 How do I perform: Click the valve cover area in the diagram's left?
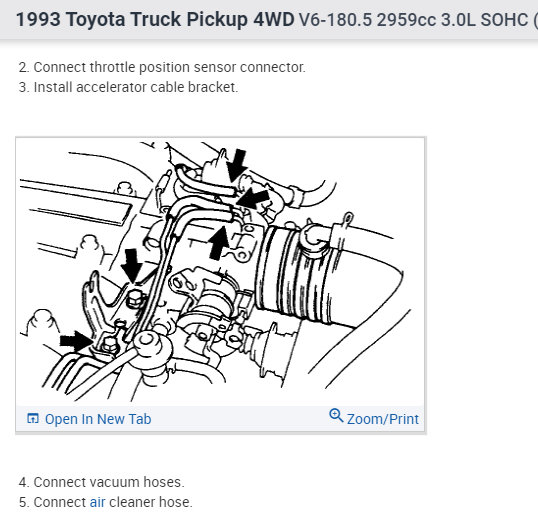(77, 206)
